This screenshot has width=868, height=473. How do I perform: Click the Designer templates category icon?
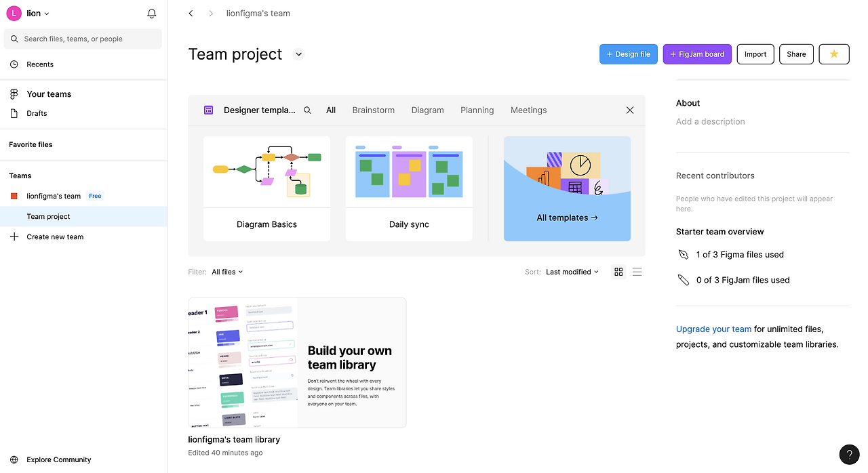point(209,110)
